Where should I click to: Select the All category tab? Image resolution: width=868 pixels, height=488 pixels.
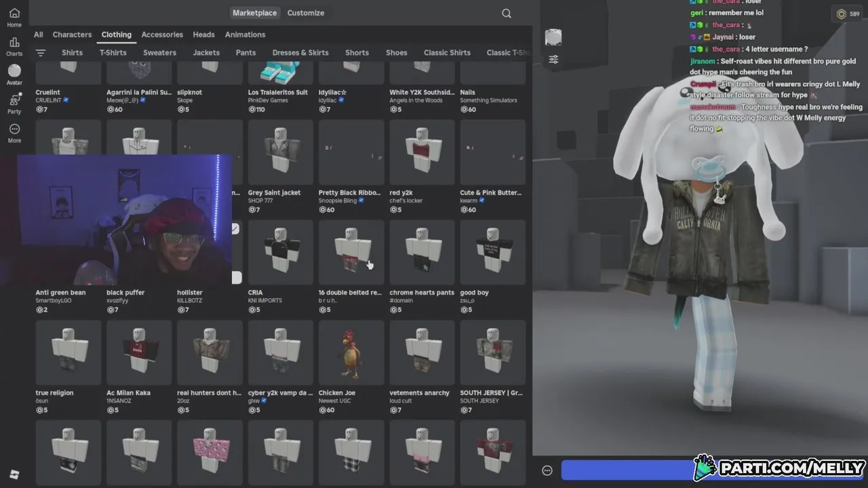39,35
